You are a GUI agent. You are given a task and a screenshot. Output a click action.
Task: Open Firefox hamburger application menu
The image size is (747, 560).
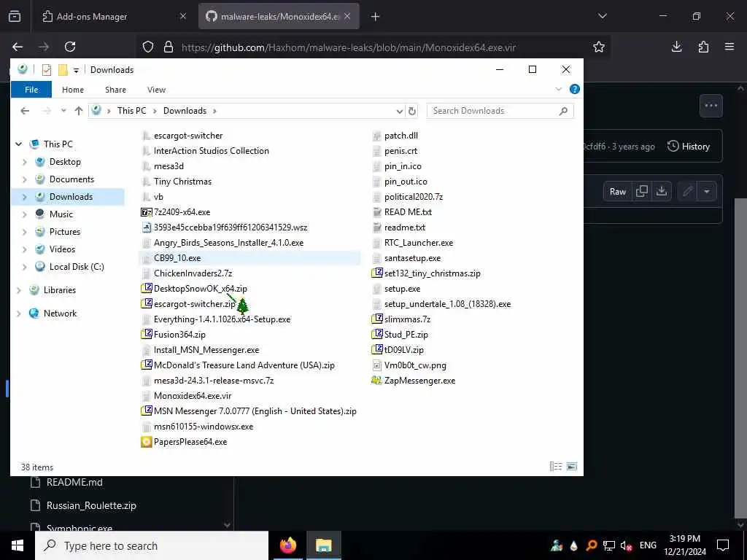point(729,47)
